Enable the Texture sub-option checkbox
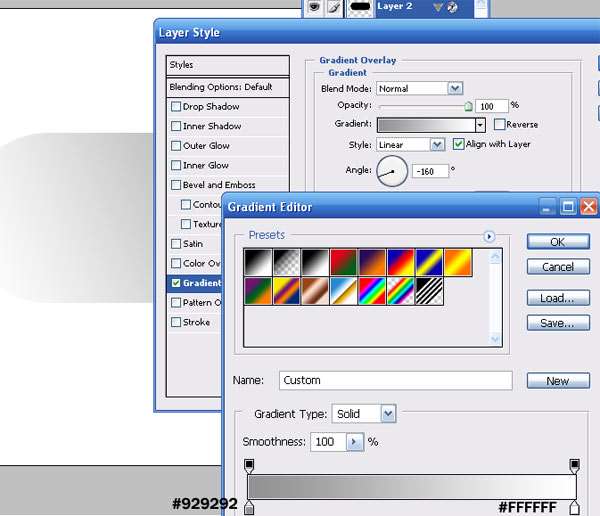 click(x=186, y=224)
